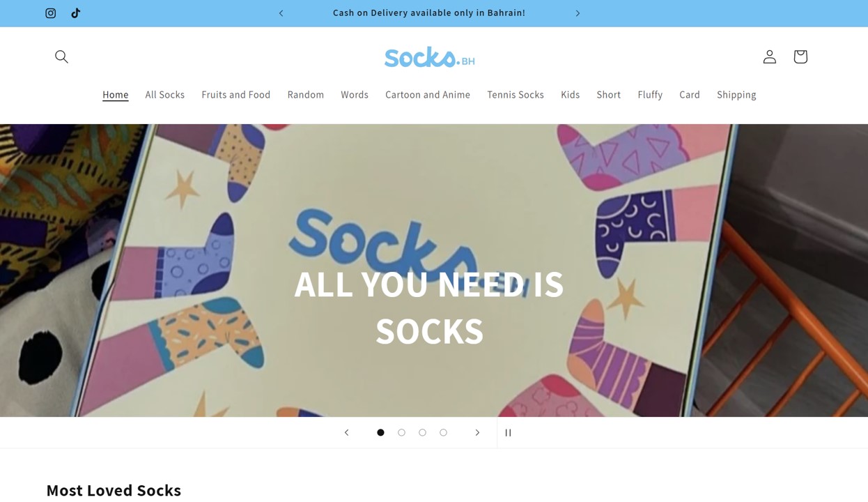868x502 pixels.
Task: Open the Fruits and Food category
Action: [236, 95]
